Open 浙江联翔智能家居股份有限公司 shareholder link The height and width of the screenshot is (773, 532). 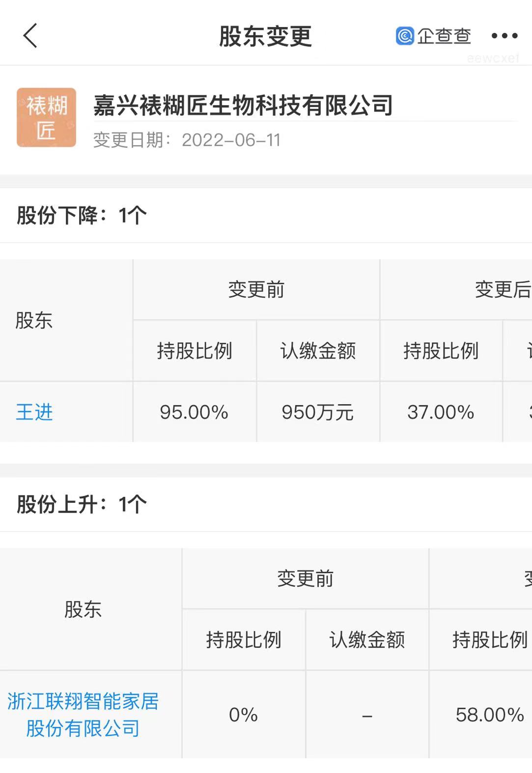(83, 715)
